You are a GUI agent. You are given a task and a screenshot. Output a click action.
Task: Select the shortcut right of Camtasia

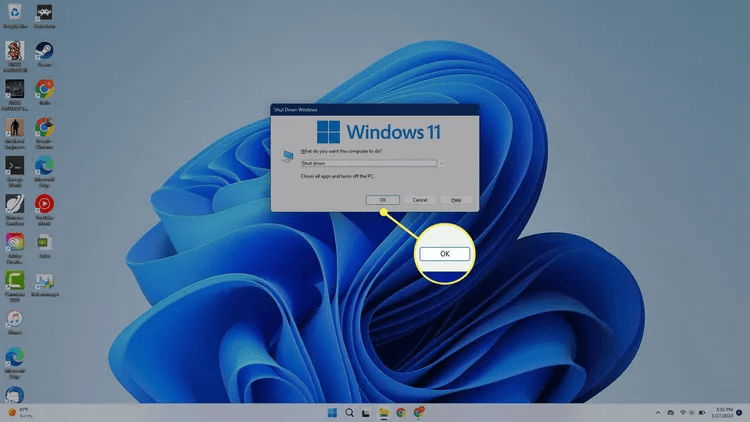coord(44,284)
